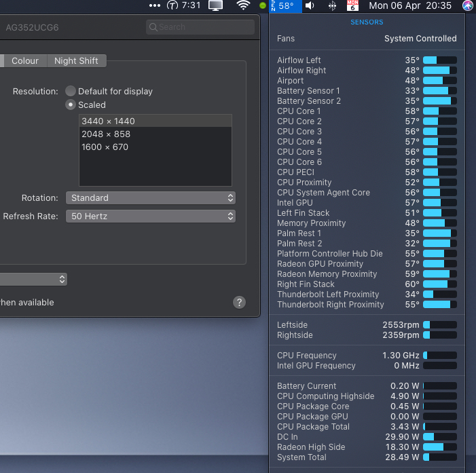
Task: Select the Intel GPU temperature row
Action: pyautogui.click(x=367, y=203)
